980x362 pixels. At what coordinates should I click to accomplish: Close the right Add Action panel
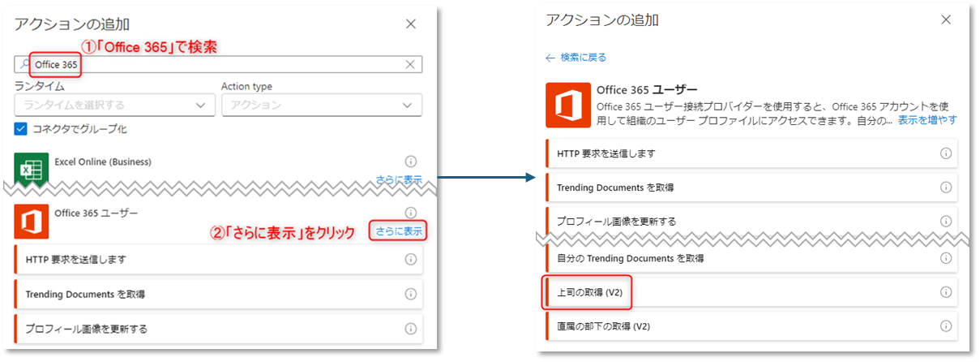click(x=945, y=19)
